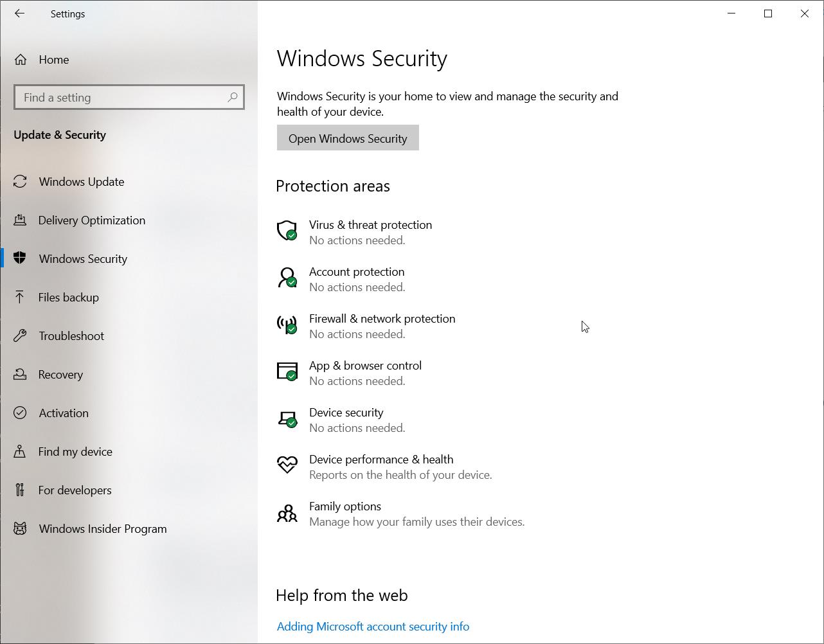Click the Virus & threat protection shield icon
824x644 pixels.
(287, 231)
